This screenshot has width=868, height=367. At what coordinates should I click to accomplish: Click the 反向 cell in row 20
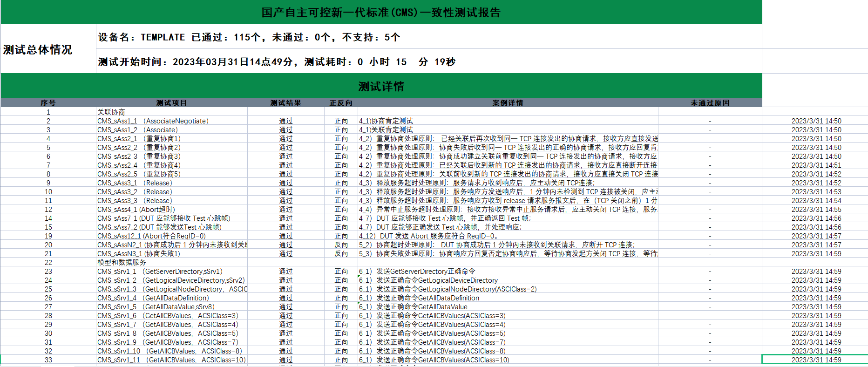(341, 245)
